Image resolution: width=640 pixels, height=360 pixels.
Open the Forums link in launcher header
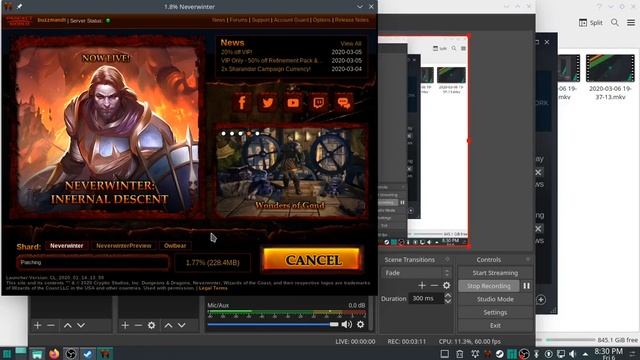tap(238, 20)
